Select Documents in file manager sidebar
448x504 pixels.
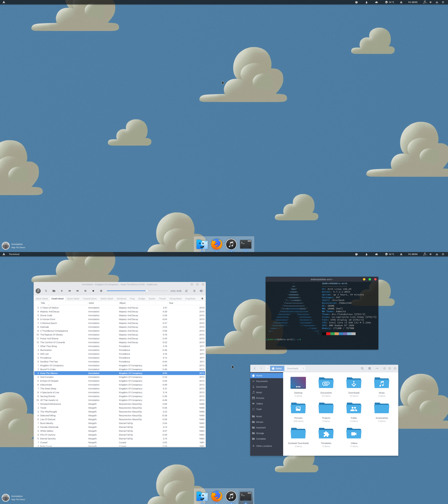click(267, 381)
